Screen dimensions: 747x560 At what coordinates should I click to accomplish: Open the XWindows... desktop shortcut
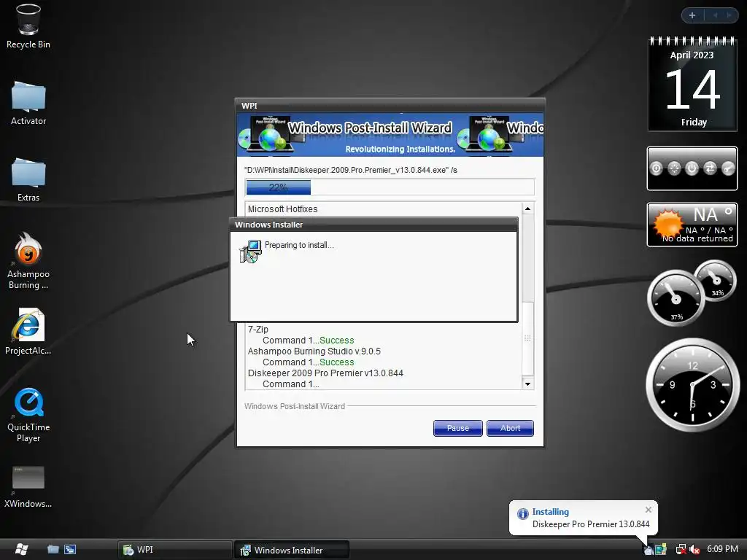[28, 486]
